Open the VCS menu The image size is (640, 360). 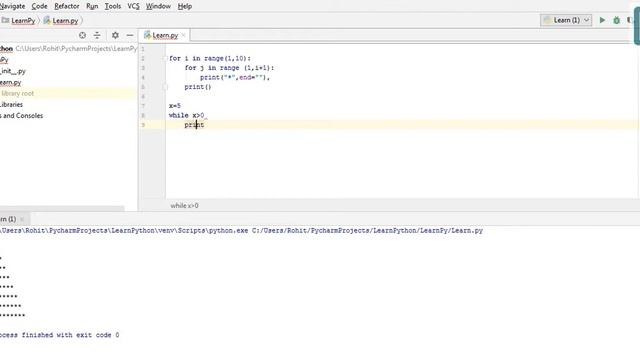133,6
